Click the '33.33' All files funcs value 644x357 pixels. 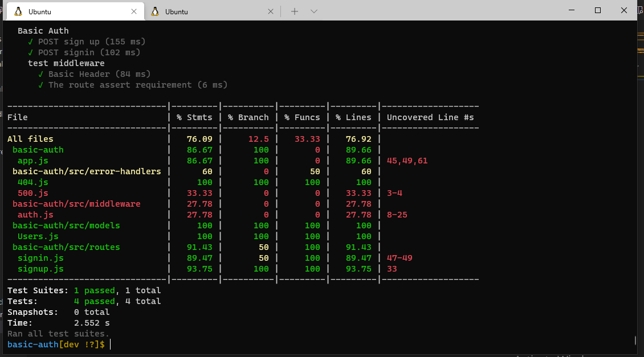coord(307,139)
